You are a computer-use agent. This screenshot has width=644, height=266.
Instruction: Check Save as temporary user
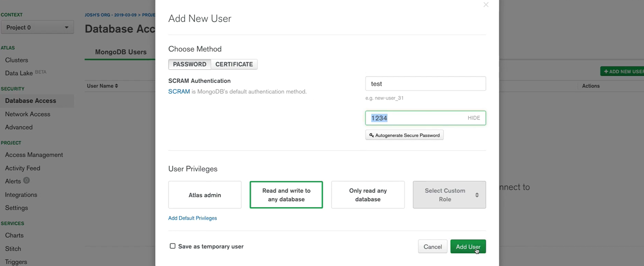(x=172, y=246)
